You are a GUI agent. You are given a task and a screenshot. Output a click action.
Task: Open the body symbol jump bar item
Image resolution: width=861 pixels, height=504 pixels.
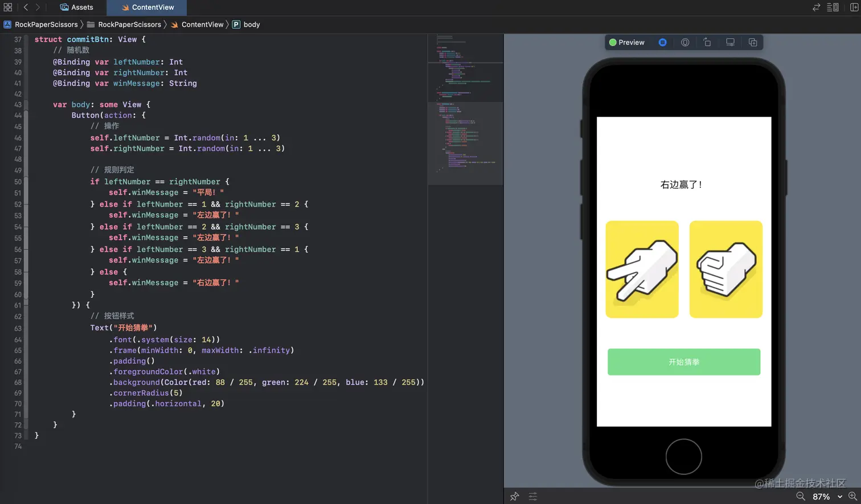tap(246, 24)
